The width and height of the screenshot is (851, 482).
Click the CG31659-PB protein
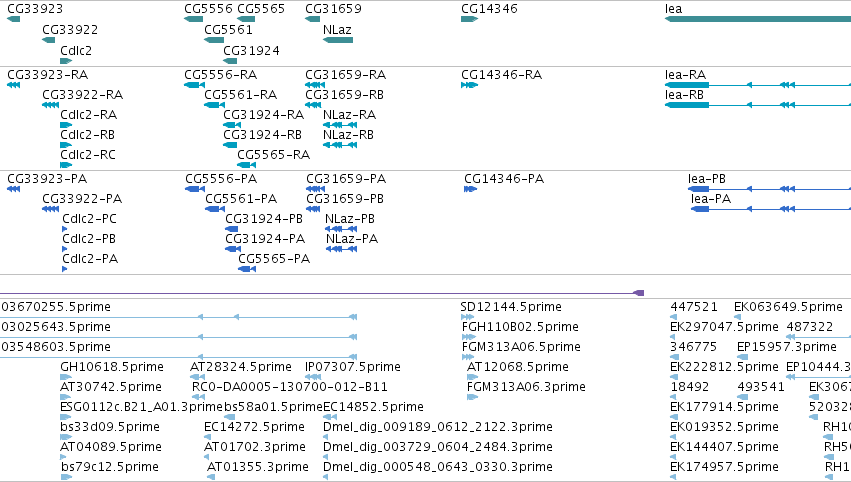tap(345, 199)
